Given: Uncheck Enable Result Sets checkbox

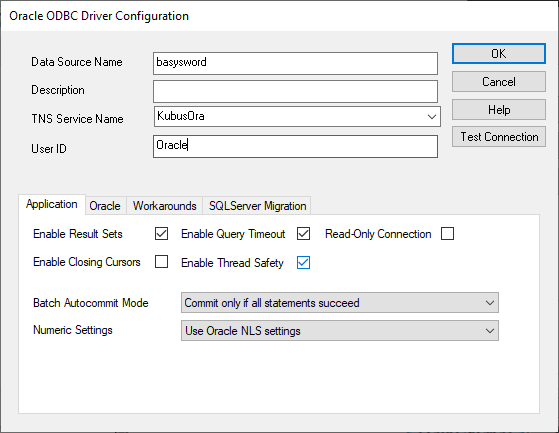Looking at the screenshot, I should click(161, 234).
